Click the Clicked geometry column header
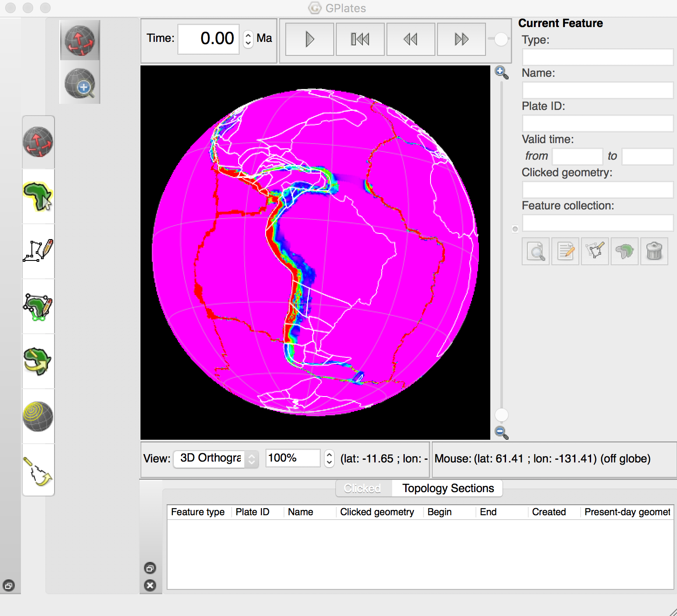This screenshot has width=677, height=616. click(x=380, y=512)
